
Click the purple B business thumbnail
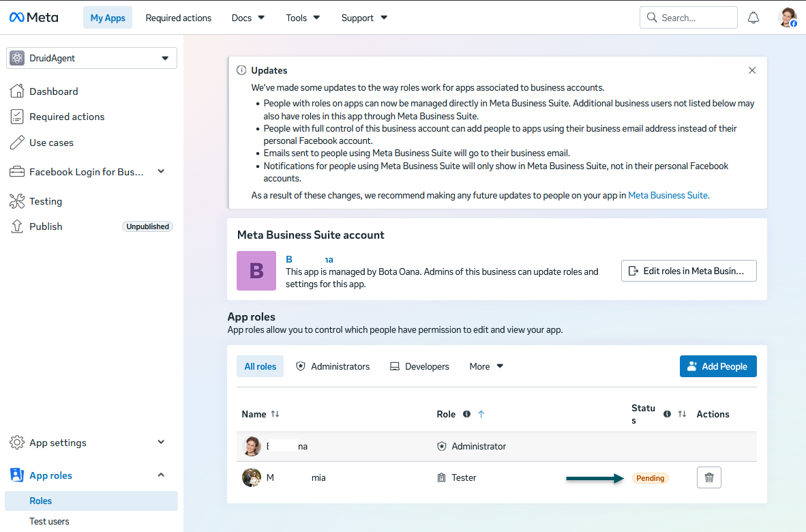click(256, 271)
